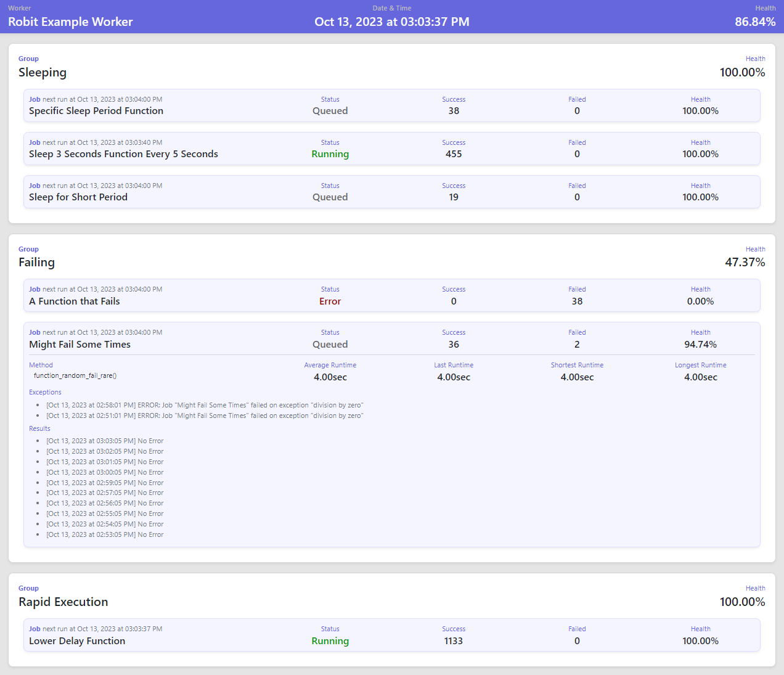This screenshot has height=675, width=784.
Task: Click the 02:53:05 PM No Error result
Action: (x=105, y=535)
